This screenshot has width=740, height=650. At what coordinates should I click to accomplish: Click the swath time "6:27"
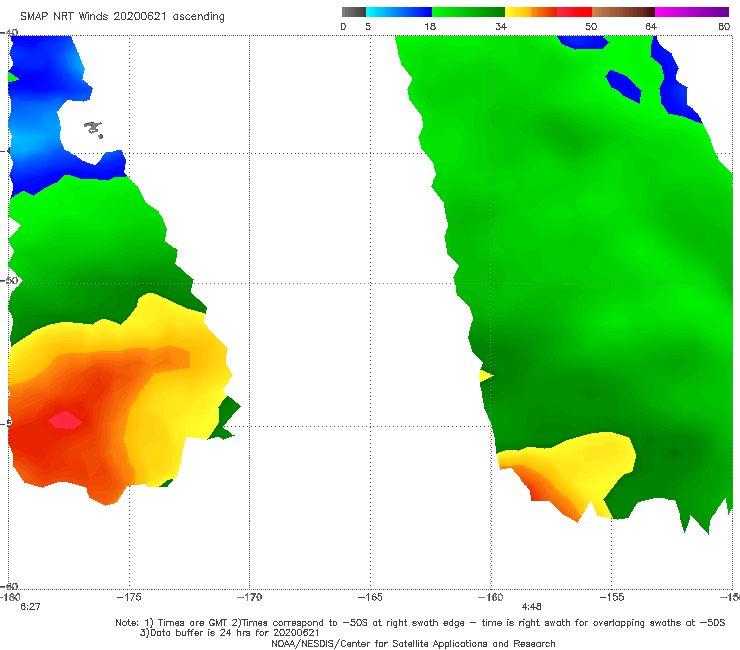(x=30, y=607)
